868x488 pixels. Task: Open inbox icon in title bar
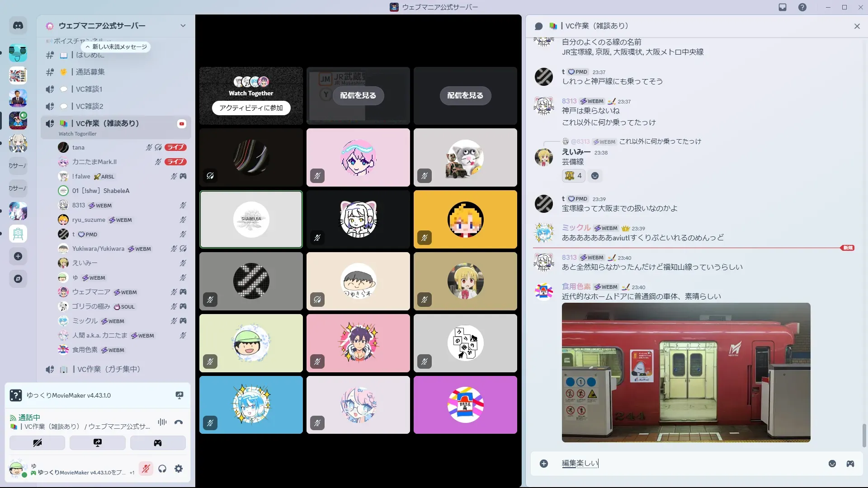pos(783,7)
